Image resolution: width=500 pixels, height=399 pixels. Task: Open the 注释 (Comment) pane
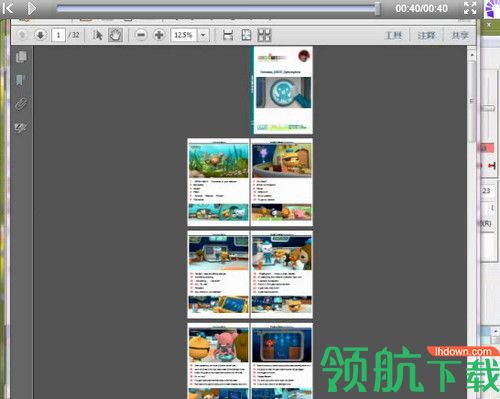click(426, 35)
